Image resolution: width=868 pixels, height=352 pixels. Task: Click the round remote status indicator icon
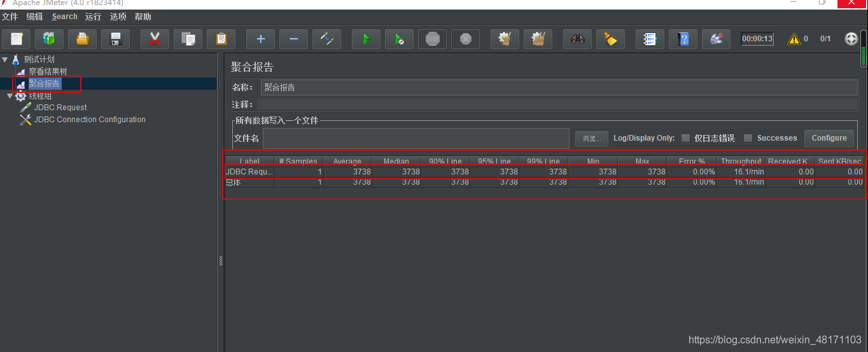(851, 39)
